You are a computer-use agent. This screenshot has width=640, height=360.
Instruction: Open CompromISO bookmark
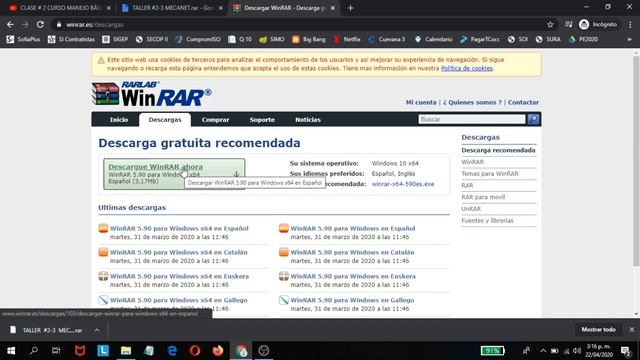(x=198, y=39)
